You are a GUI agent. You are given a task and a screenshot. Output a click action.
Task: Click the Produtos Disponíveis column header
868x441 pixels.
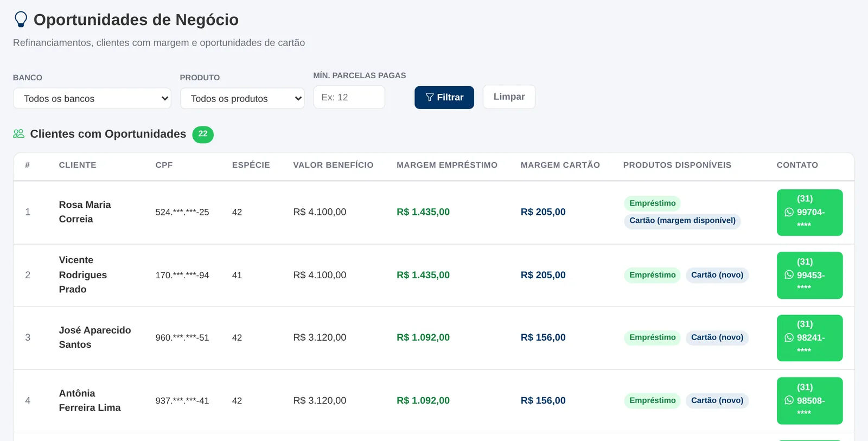pyautogui.click(x=677, y=165)
